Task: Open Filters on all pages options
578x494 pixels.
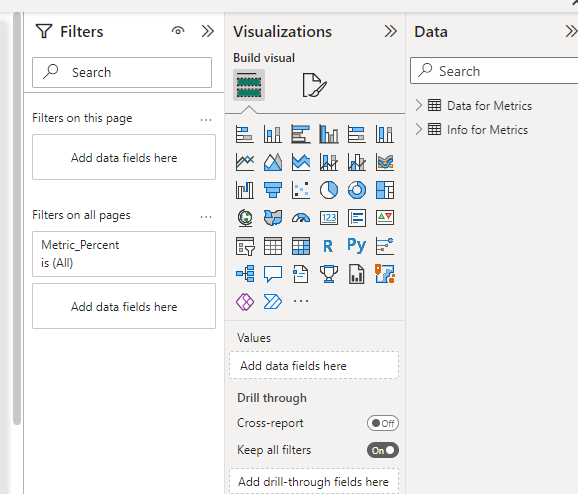Action: click(206, 216)
